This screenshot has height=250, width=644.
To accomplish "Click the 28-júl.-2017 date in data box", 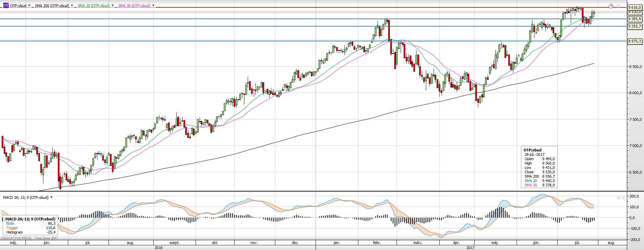I will [534, 154].
